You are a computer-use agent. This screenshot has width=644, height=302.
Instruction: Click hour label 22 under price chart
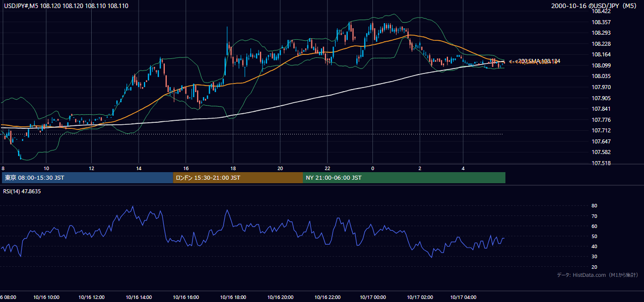(328, 168)
